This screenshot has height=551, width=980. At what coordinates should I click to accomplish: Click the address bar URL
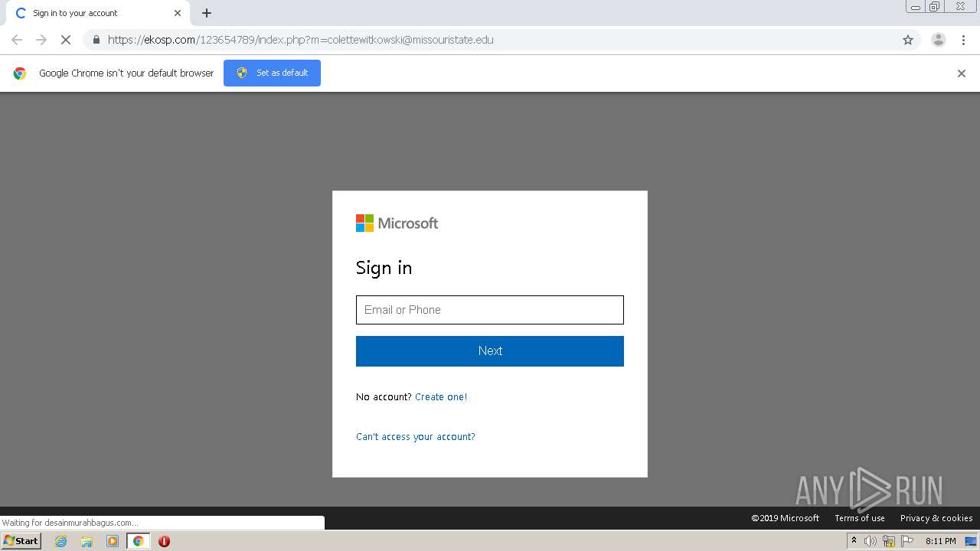coord(300,40)
